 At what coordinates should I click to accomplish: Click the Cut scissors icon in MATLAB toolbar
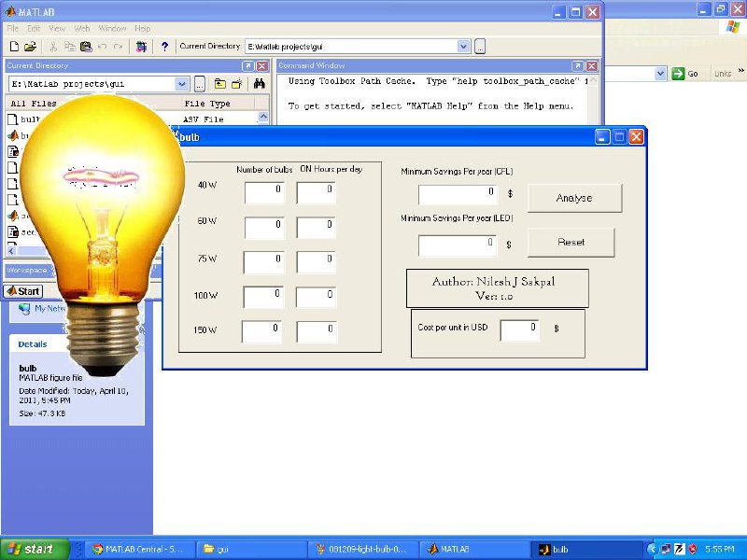click(x=53, y=46)
